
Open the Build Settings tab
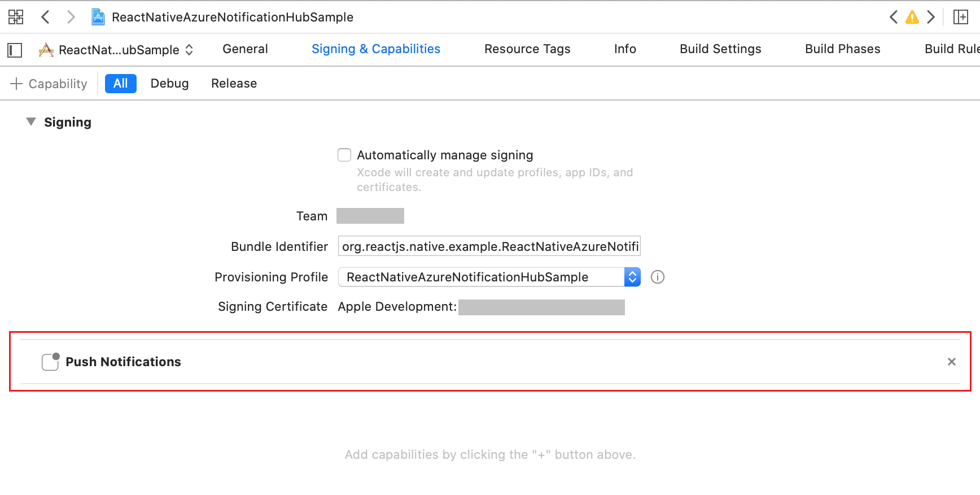pos(720,49)
